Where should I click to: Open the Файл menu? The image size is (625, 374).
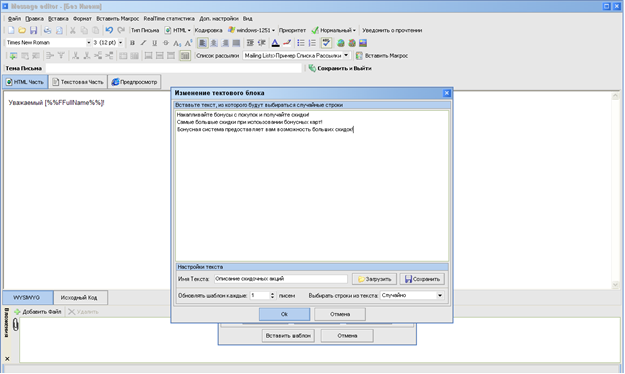pos(14,19)
